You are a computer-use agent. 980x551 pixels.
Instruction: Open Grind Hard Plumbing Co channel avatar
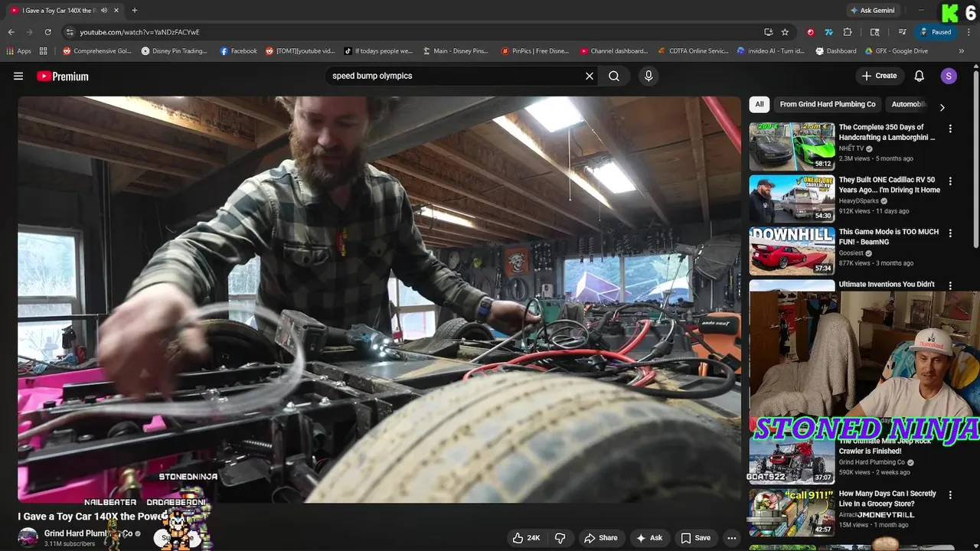pyautogui.click(x=28, y=537)
